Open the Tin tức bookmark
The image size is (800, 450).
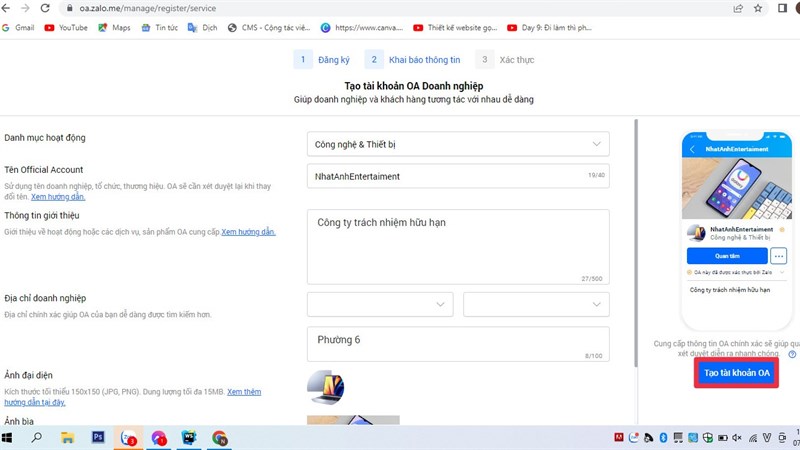(160, 28)
